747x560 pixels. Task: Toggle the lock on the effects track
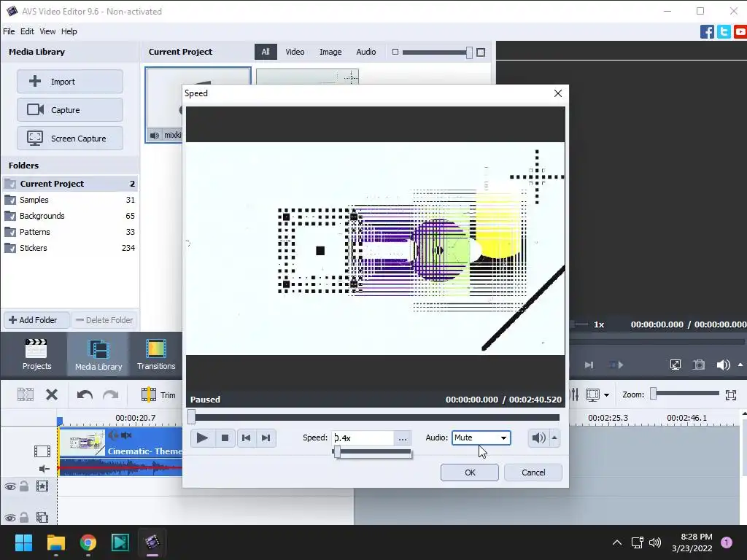(24, 486)
